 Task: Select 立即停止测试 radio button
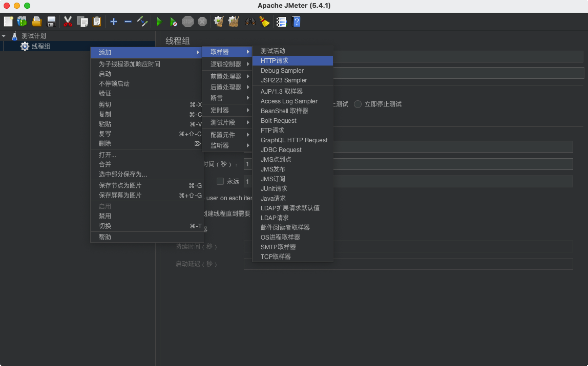[x=358, y=104]
